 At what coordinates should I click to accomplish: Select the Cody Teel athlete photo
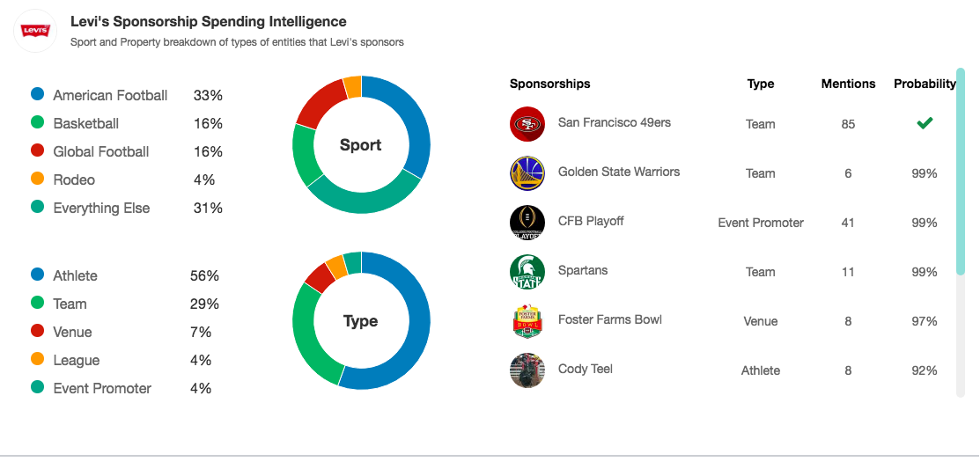[x=527, y=370]
